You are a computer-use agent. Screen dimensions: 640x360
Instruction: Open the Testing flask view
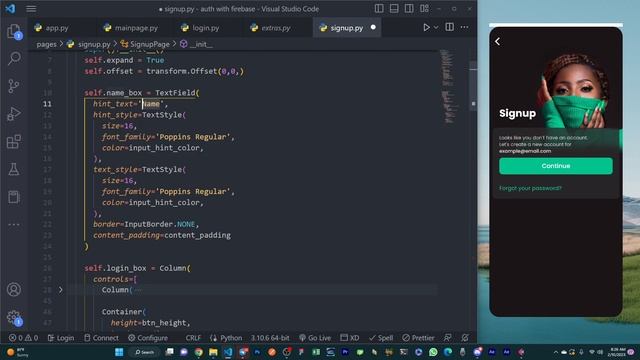click(x=14, y=169)
